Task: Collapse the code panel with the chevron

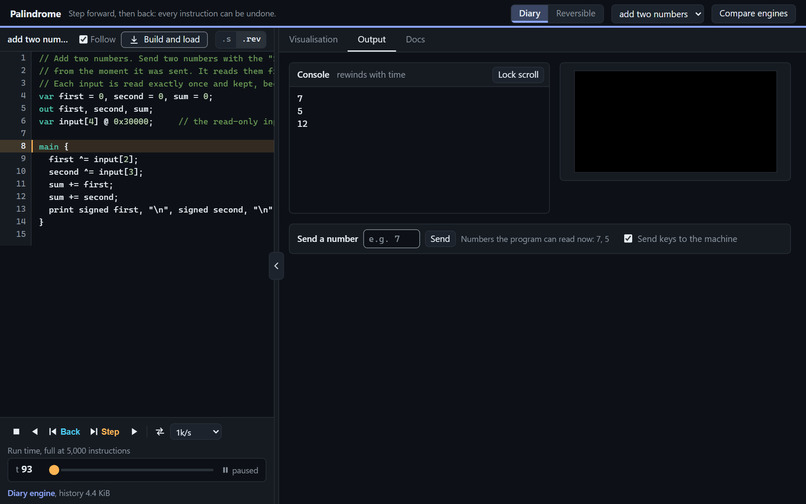Action: click(x=277, y=266)
